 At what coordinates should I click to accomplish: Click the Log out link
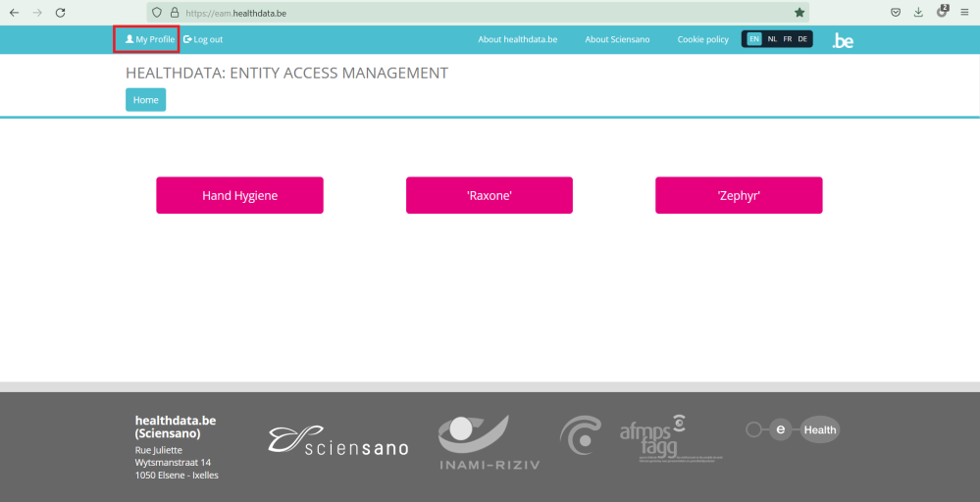[203, 39]
